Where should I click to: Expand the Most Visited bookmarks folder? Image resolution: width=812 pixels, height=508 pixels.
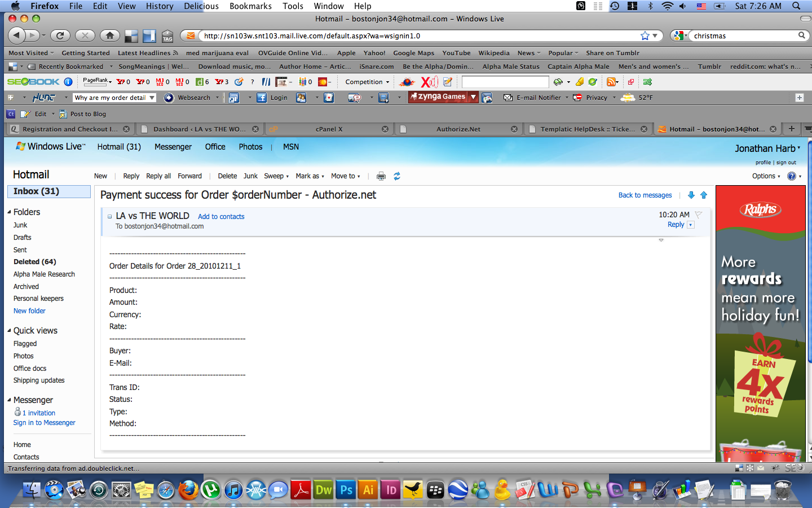[x=31, y=53]
